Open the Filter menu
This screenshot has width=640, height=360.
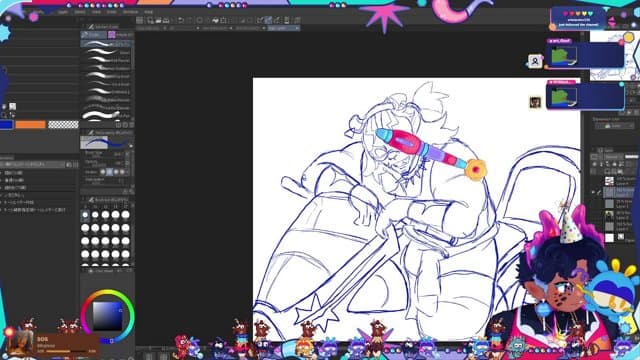[x=111, y=12]
